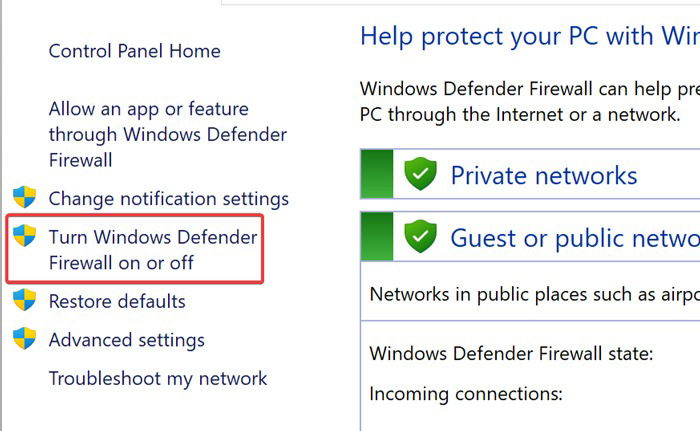Click green status bar beside Guest or public networks

pyautogui.click(x=377, y=236)
